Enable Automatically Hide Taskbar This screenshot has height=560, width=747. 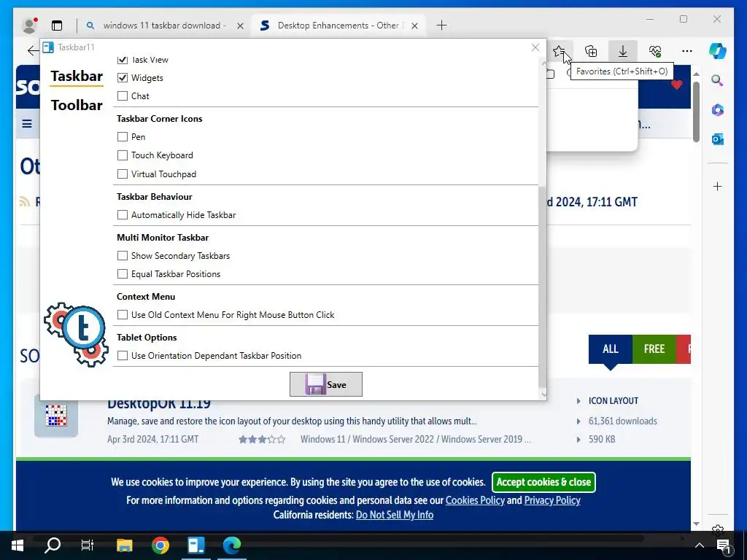coord(123,215)
